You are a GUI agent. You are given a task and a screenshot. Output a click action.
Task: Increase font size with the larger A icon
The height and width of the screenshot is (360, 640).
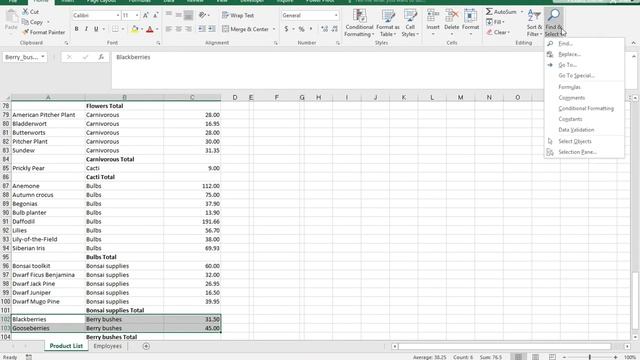[146, 16]
